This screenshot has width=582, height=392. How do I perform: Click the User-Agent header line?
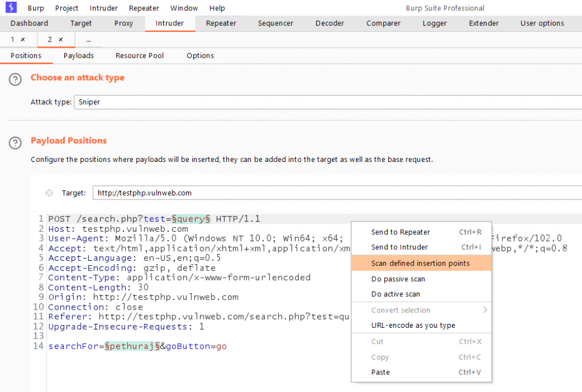tap(196, 239)
